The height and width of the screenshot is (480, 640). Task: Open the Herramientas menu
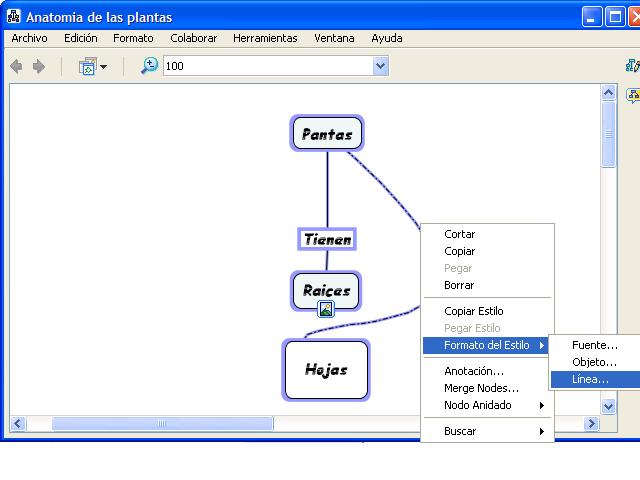pos(265,38)
